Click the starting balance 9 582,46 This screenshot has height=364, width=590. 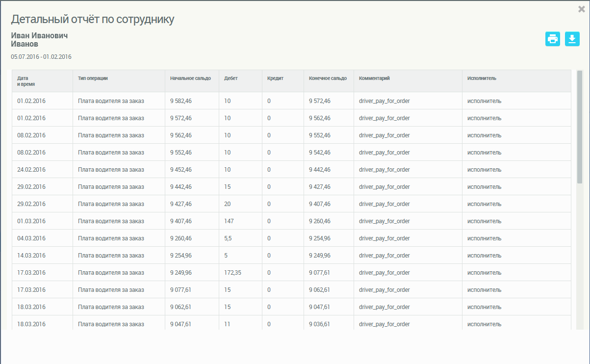tap(181, 101)
